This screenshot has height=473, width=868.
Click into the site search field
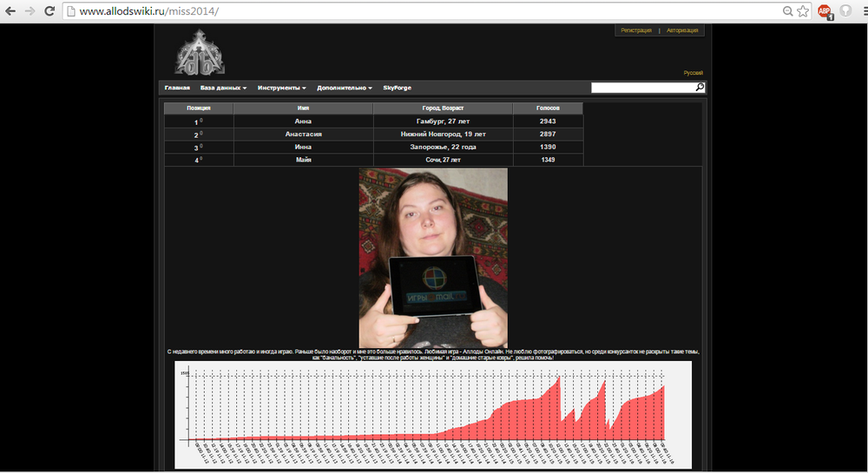click(642, 88)
